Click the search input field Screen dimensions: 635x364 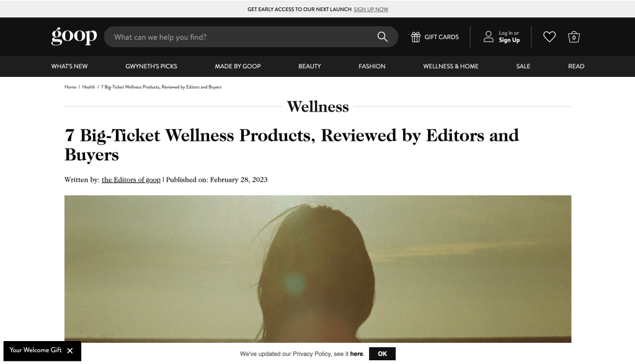click(243, 37)
